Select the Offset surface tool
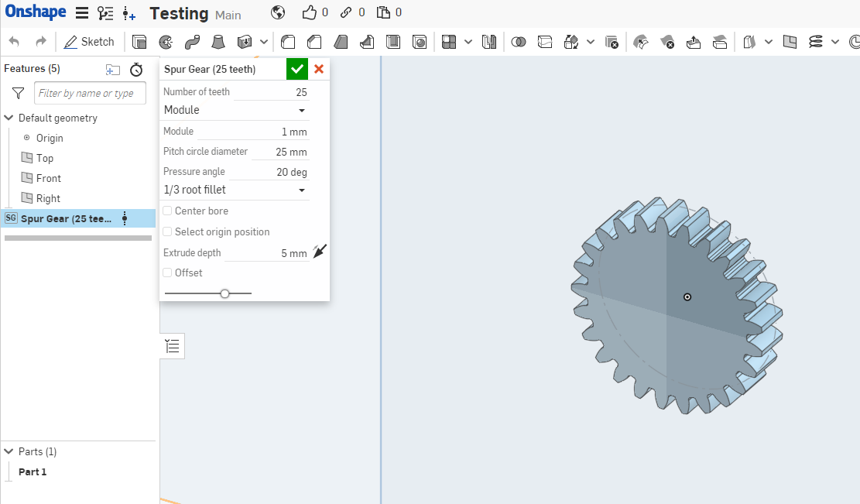The image size is (860, 504). point(749,42)
